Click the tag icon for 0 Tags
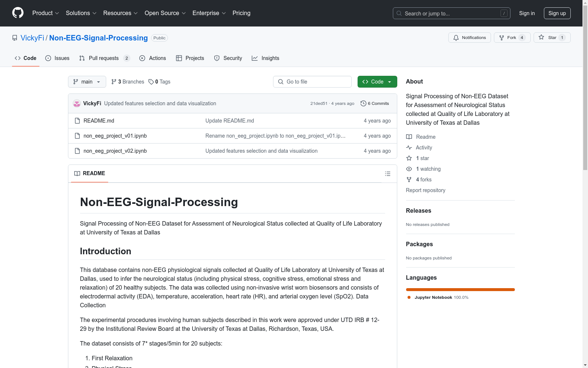 tap(151, 82)
